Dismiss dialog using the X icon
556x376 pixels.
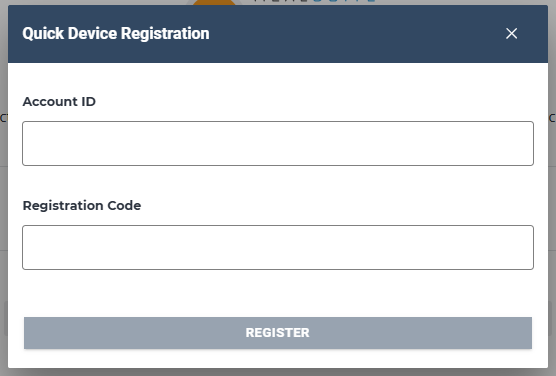pos(511,34)
